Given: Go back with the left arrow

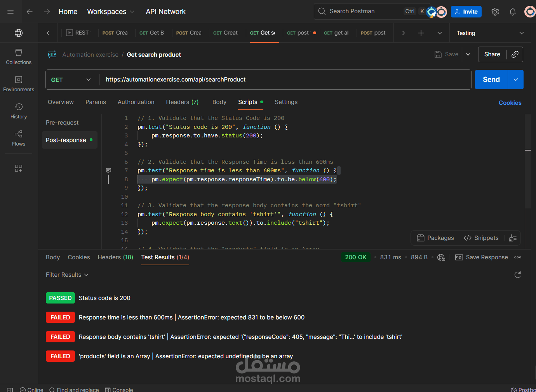Looking at the screenshot, I should point(30,12).
